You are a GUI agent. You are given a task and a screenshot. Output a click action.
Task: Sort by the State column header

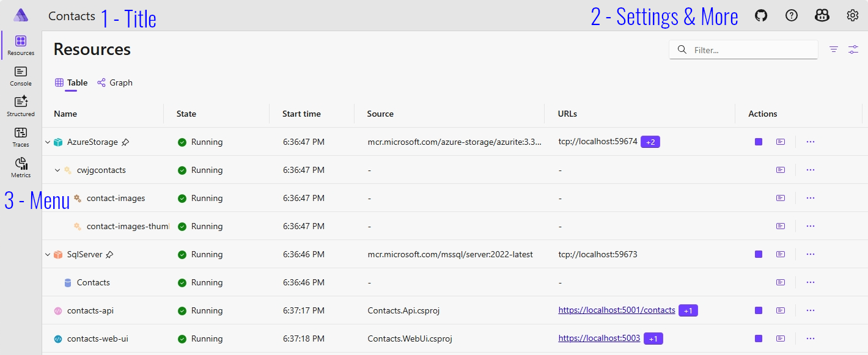[x=186, y=114]
